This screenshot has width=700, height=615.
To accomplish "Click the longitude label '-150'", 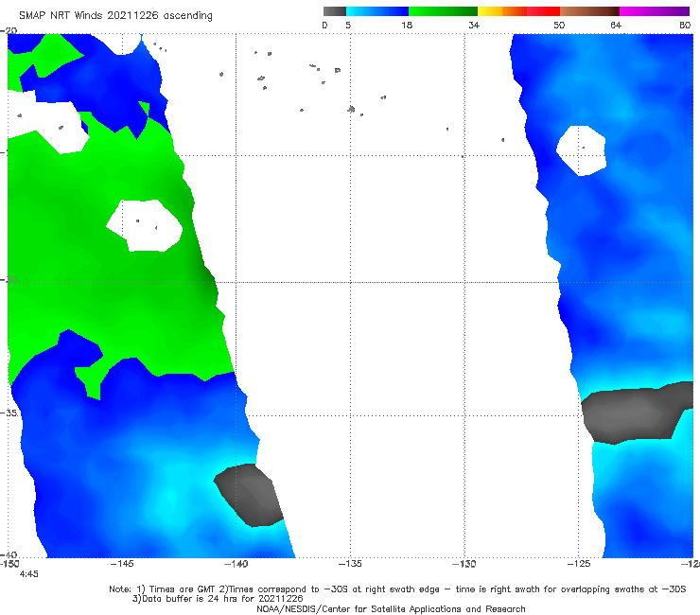I will coord(9,564).
